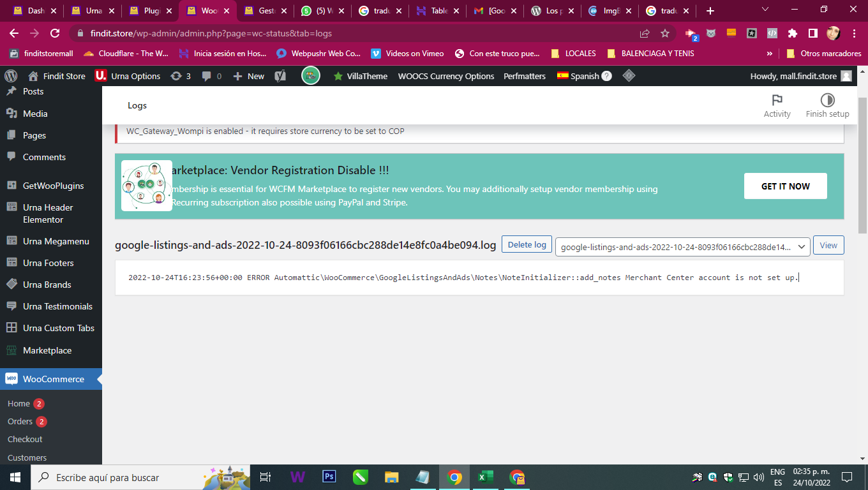Viewport: 868px width, 490px height.
Task: Open the Windows Start menu
Action: pos(15,477)
